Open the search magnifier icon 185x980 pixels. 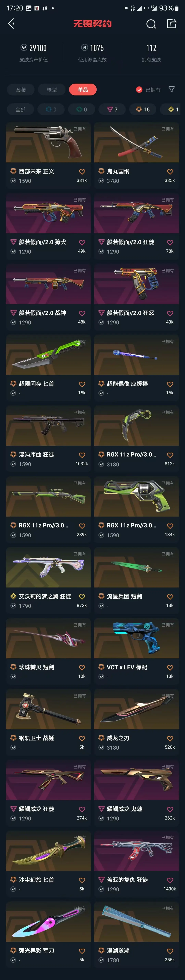151,24
